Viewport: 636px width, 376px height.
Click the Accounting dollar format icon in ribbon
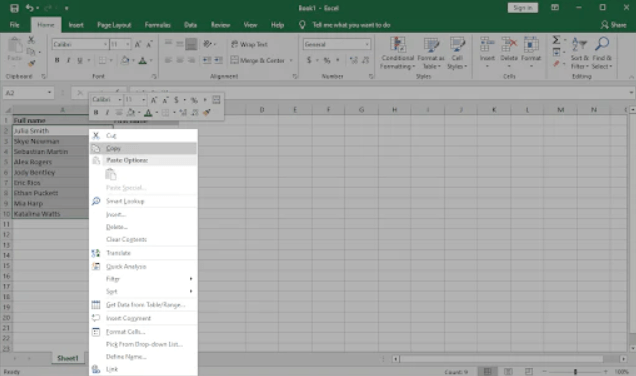[x=309, y=60]
